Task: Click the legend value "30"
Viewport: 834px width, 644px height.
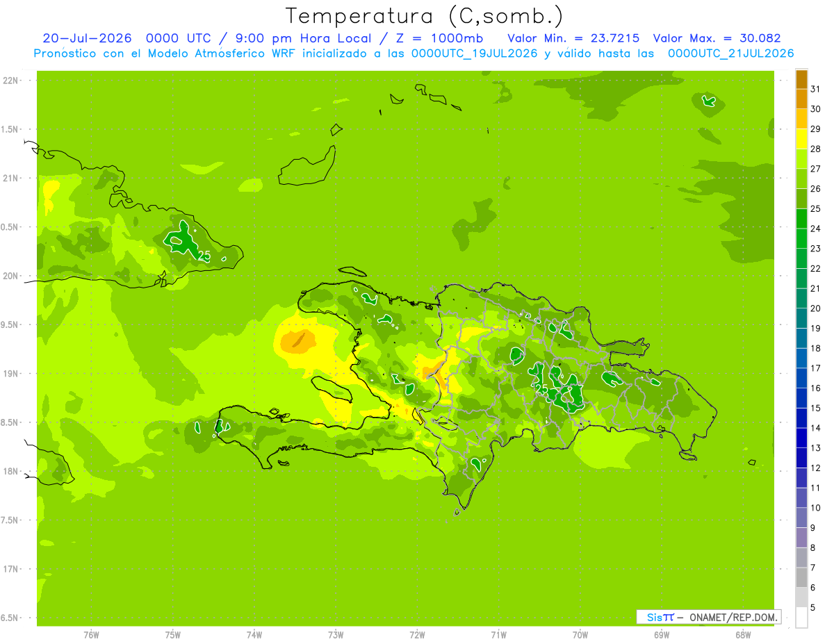Action: click(x=816, y=109)
